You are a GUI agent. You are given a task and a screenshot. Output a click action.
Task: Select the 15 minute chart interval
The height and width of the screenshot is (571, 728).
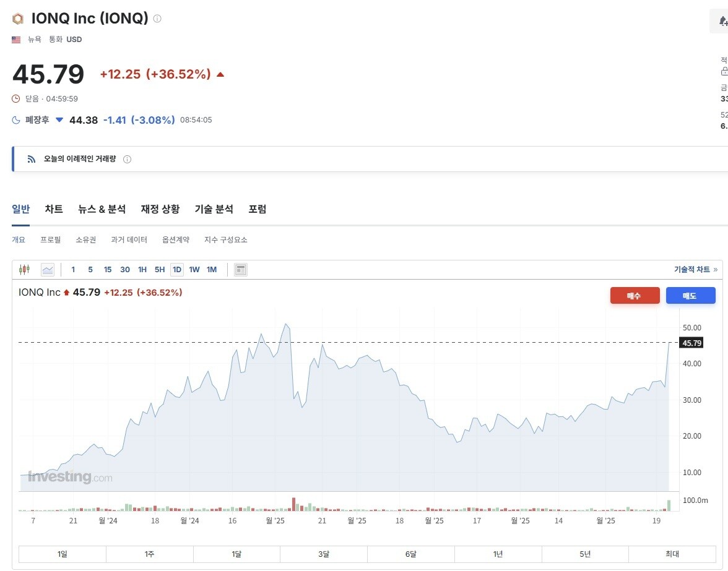pyautogui.click(x=108, y=270)
